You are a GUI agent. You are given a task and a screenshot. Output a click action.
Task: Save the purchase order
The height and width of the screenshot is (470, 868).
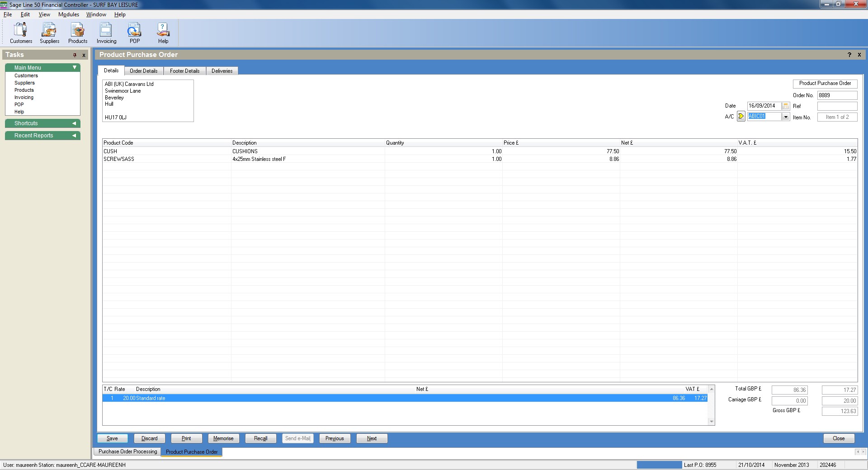[112, 438]
